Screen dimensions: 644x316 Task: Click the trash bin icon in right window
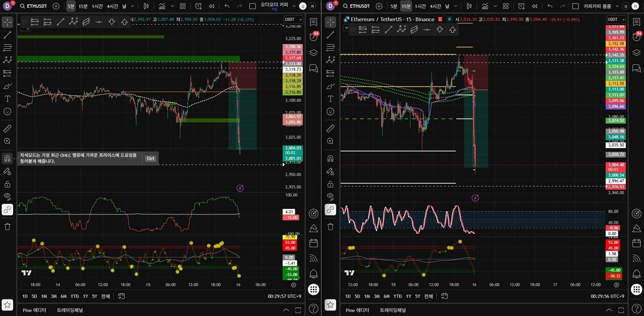331,227
